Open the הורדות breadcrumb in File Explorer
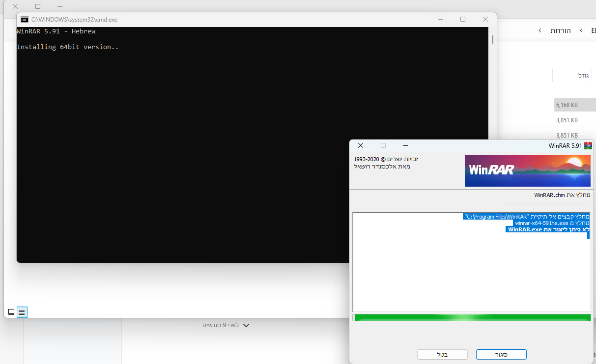The width and height of the screenshot is (596, 364). click(x=561, y=30)
